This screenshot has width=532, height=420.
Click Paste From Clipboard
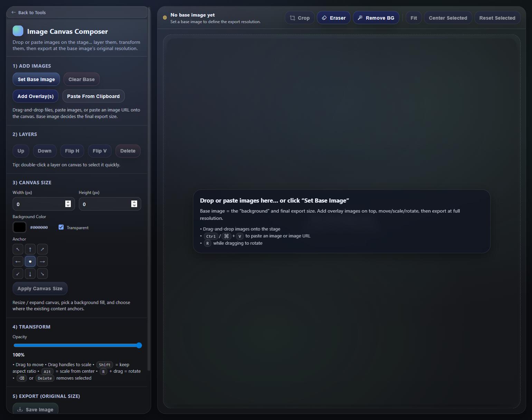(93, 96)
